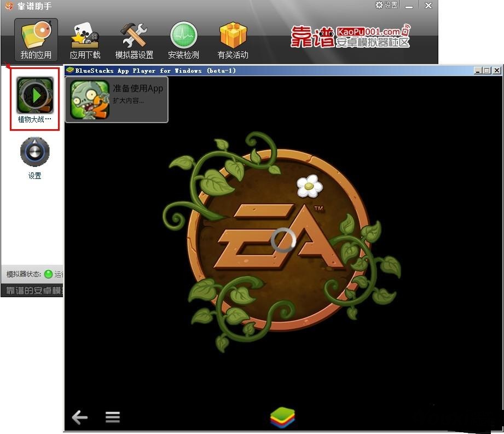Viewport: 504px width, 434px height.
Task: Maximize the BlueStacks App Player window
Action: click(x=487, y=71)
